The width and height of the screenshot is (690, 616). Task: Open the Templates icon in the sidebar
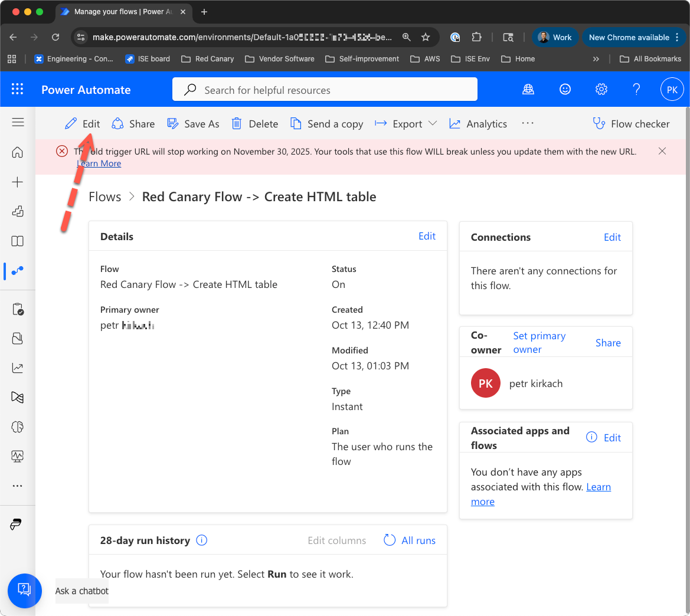point(18,211)
